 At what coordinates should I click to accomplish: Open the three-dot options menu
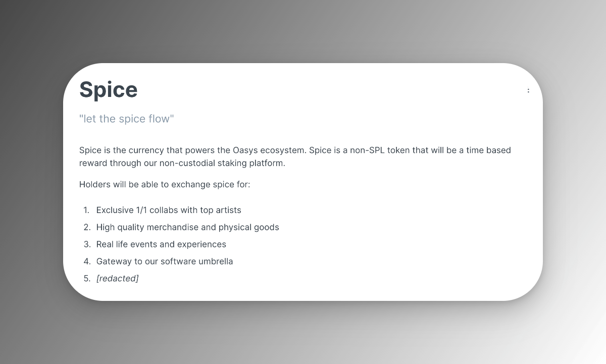528,91
